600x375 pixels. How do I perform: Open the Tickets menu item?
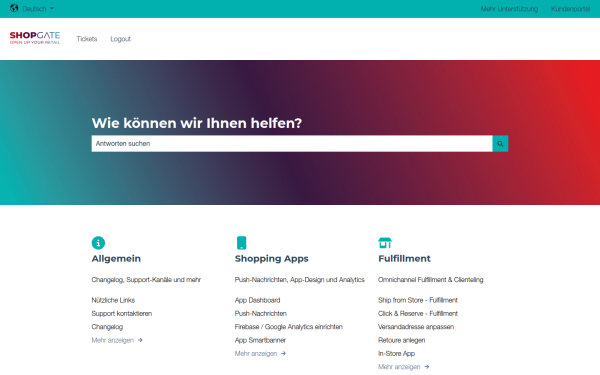[x=87, y=39]
